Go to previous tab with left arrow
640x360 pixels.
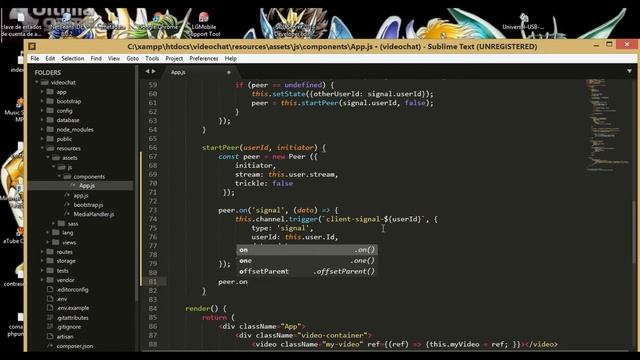coord(147,71)
